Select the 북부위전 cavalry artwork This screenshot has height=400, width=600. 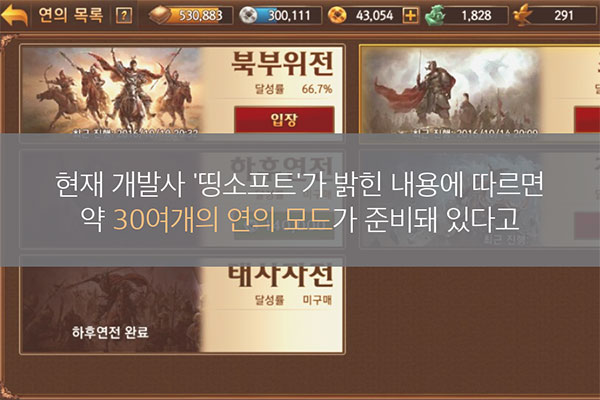(x=111, y=90)
